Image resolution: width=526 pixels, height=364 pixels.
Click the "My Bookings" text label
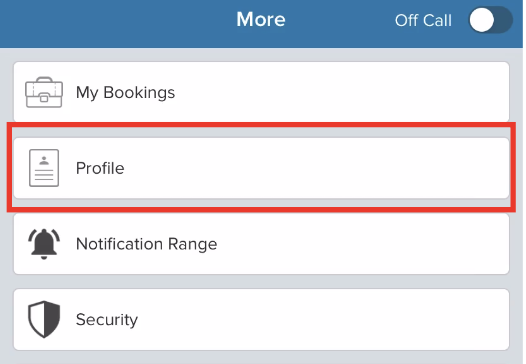pos(125,93)
